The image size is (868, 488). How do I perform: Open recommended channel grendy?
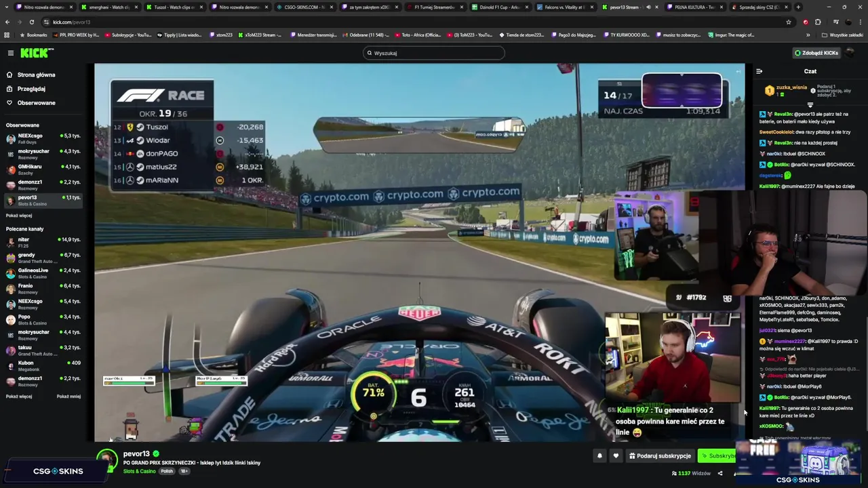point(42,258)
